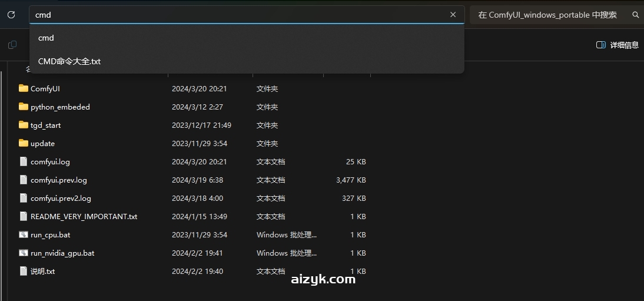Screen dimensions: 644x301
Task: Click the date 2024/3/12 2:27
Action: click(x=197, y=107)
